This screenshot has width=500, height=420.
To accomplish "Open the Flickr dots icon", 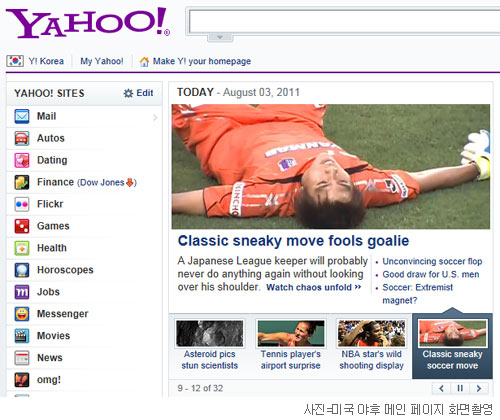I will pyautogui.click(x=22, y=204).
